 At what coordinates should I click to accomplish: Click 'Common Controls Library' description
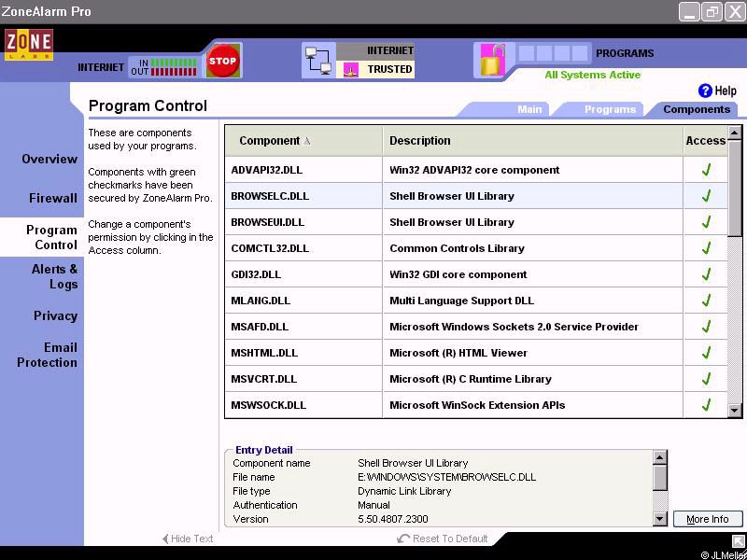pyautogui.click(x=457, y=248)
